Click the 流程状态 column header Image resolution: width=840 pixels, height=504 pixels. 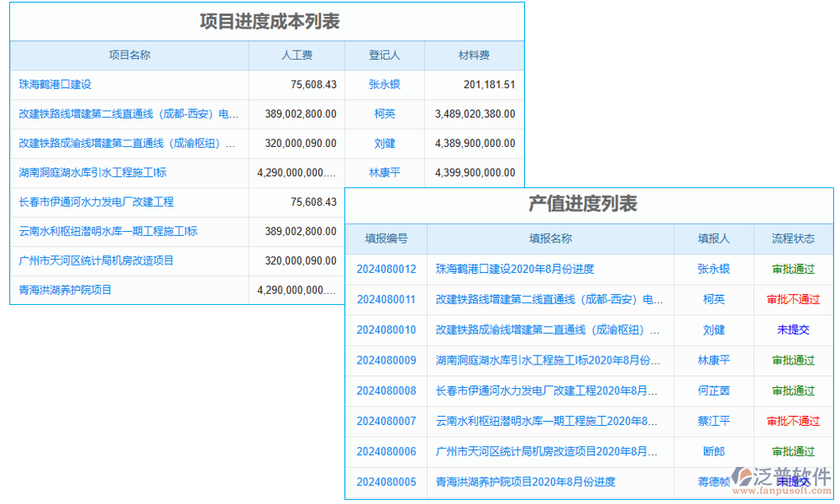(x=793, y=239)
